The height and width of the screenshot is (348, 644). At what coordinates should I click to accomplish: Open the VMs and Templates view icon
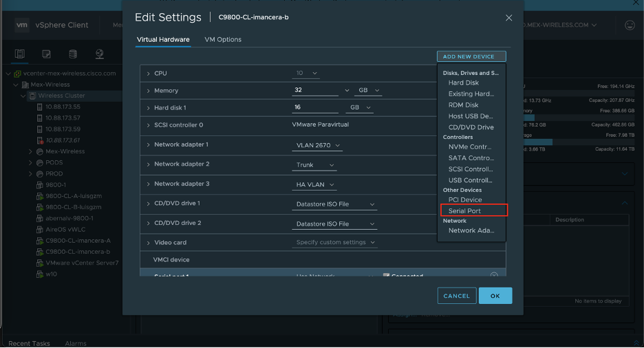(x=46, y=54)
